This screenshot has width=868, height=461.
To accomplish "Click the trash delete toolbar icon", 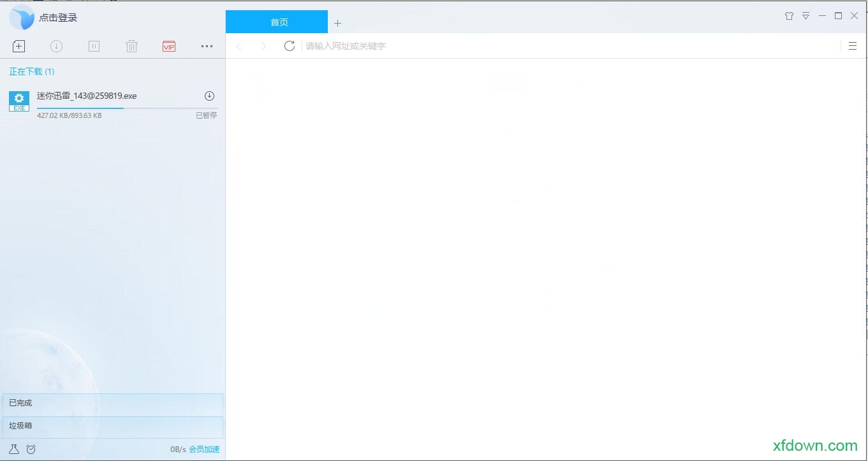I will point(131,46).
